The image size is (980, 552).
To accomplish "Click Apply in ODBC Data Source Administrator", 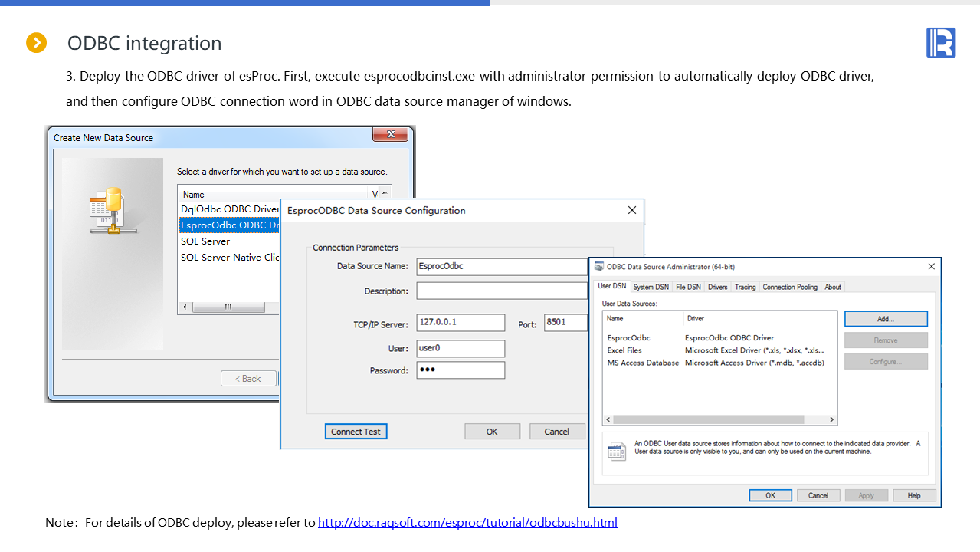I will tap(867, 495).
